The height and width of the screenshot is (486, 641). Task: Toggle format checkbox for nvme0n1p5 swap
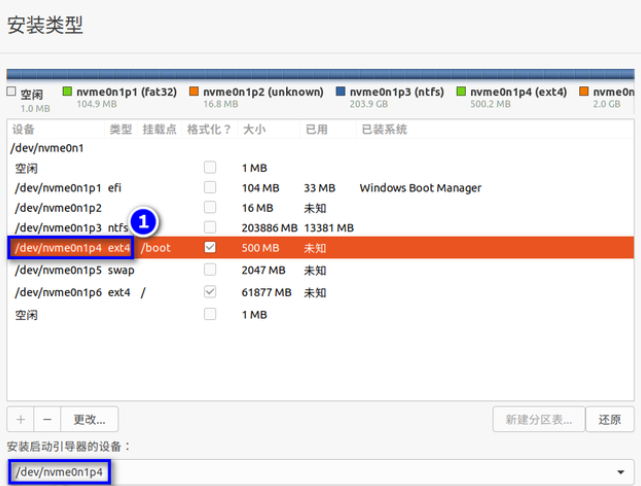click(210, 270)
